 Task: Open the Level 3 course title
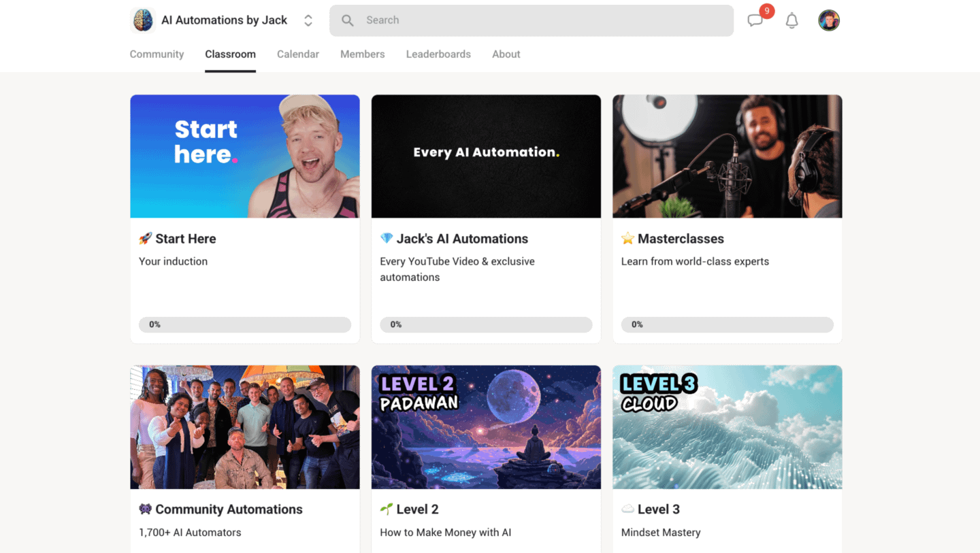pos(659,509)
